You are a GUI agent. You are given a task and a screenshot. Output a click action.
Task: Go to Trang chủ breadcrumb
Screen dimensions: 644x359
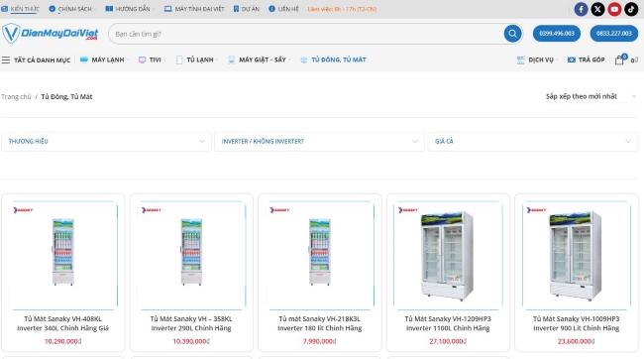[x=16, y=96]
